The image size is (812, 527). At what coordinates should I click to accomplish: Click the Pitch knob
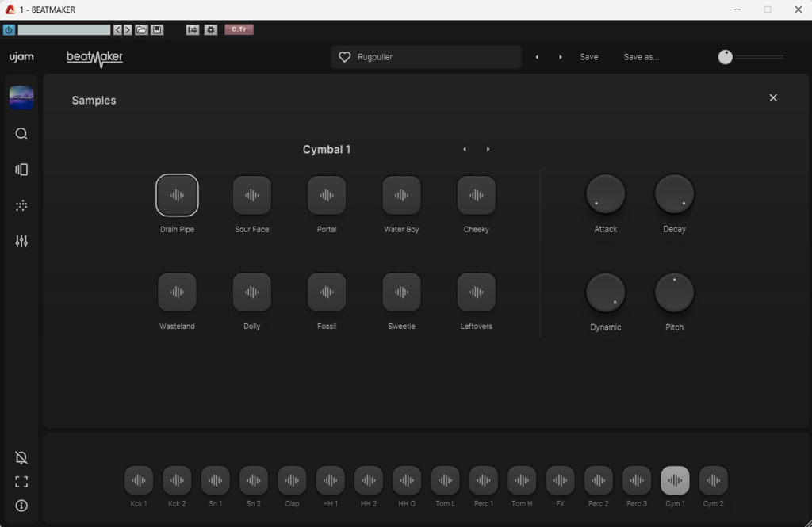click(x=674, y=292)
